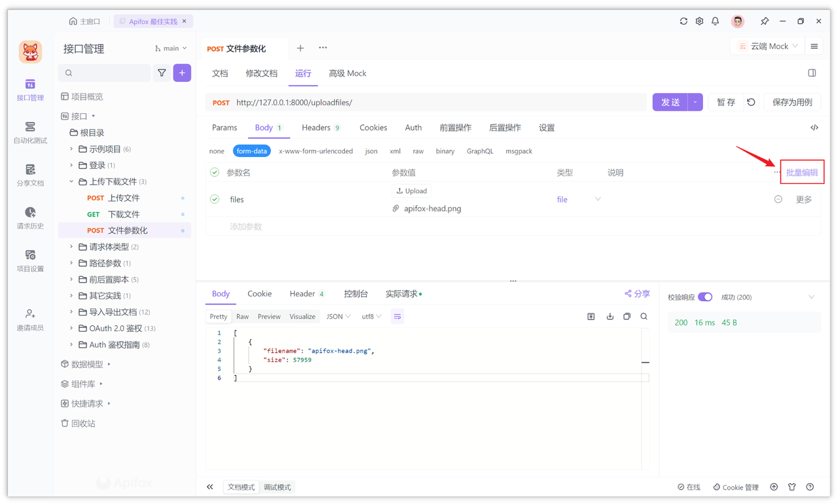Viewport: 838px width, 504px height.
Task: Open the 前置操作 tab
Action: (456, 128)
